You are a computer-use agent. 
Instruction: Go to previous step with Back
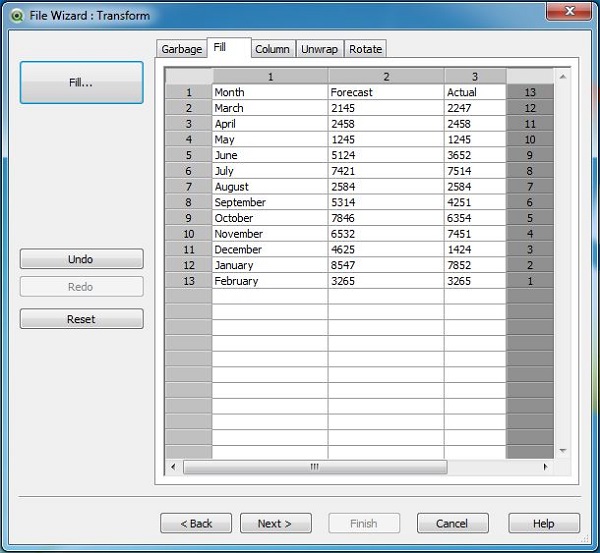[x=196, y=523]
